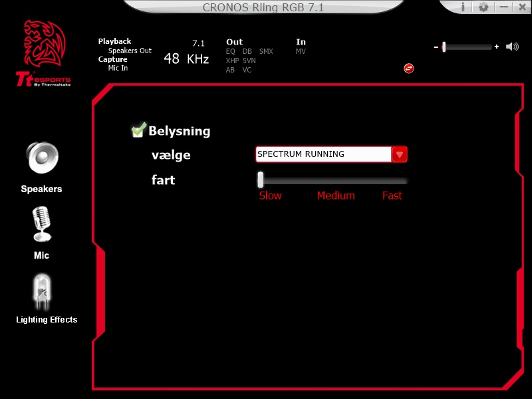Viewport: 532px width, 399px height.
Task: Click the Playback heading
Action: 114,41
